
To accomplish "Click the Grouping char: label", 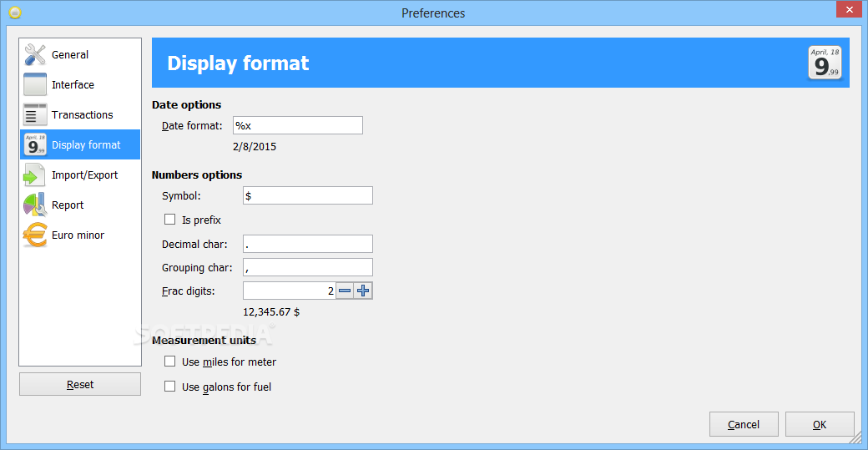I will coord(197,268).
